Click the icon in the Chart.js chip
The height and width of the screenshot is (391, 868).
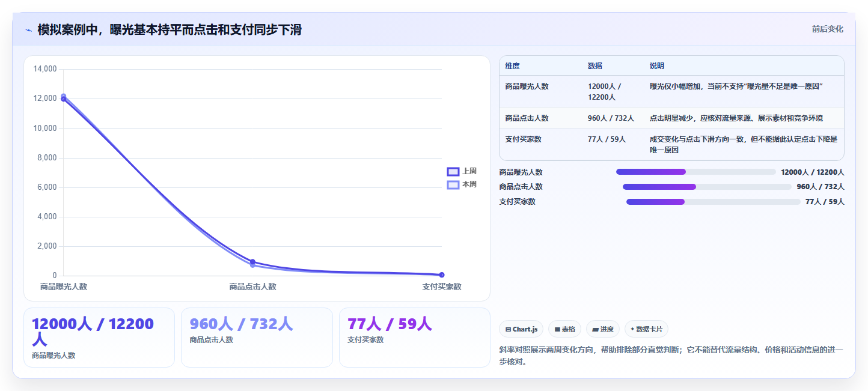click(x=508, y=329)
